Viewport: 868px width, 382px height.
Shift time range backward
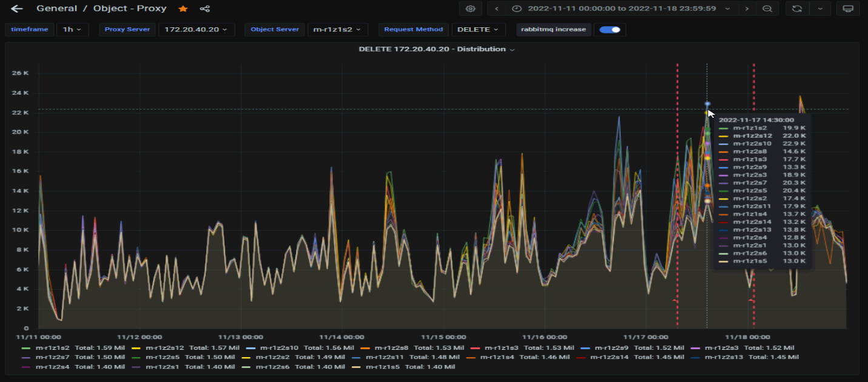click(497, 9)
